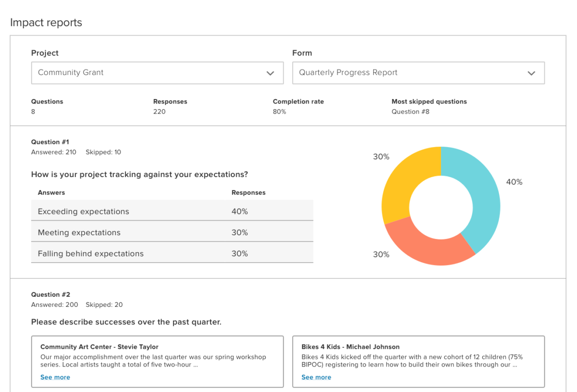The height and width of the screenshot is (392, 577).
Task: Select the Meeting expectations answer row
Action: coord(172,232)
